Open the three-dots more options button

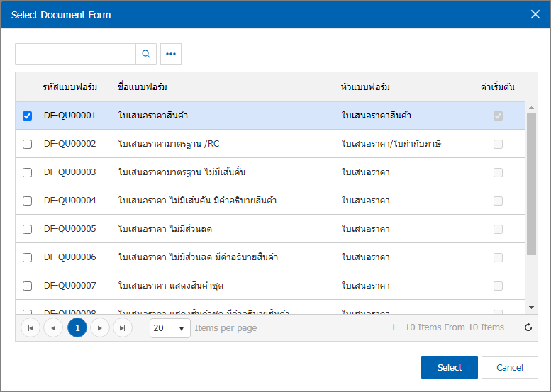click(171, 54)
